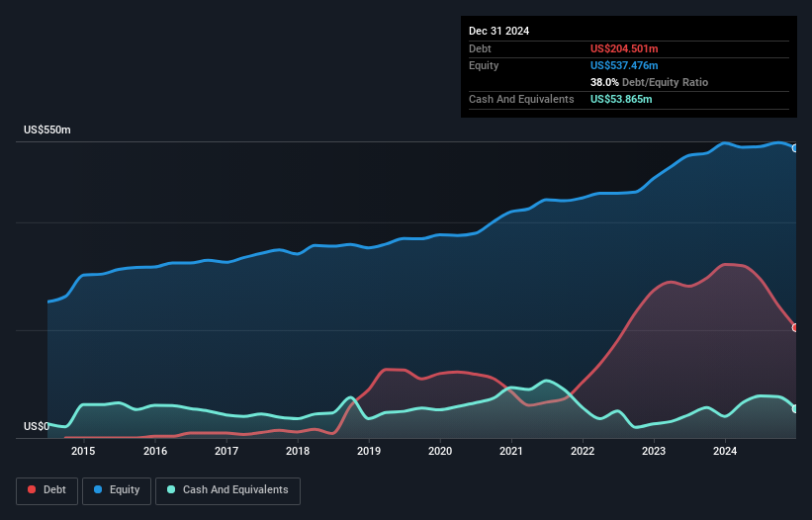Click the 2017 x-axis label
812x520 pixels.
click(x=226, y=451)
